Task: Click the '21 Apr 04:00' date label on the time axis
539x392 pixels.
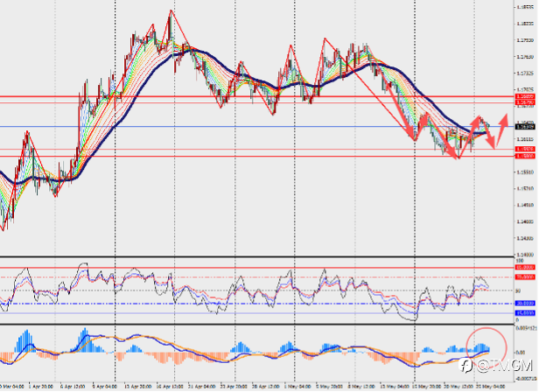Action: (202, 387)
